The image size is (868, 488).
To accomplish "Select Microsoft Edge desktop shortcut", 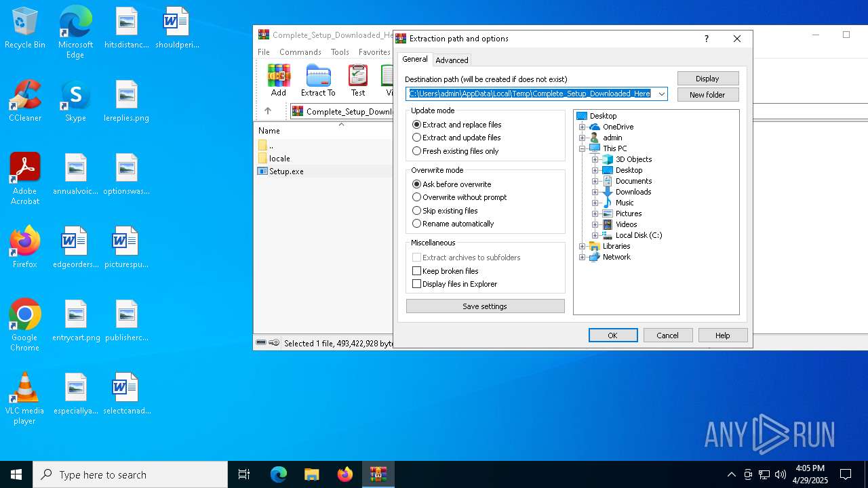I will 75,32.
